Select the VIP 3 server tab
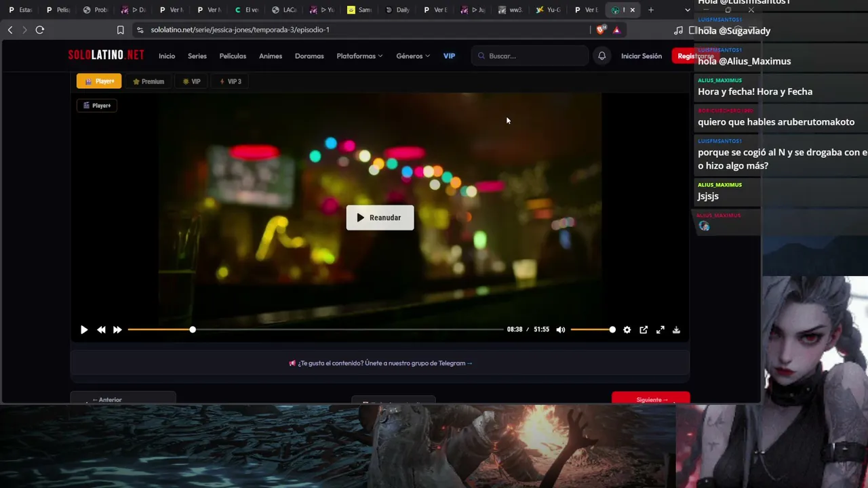868x488 pixels. (x=231, y=81)
